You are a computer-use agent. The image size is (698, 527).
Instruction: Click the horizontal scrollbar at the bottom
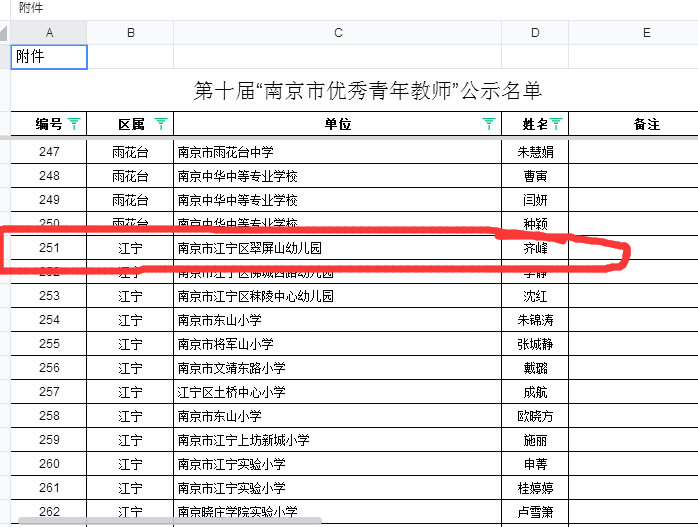click(x=165, y=521)
